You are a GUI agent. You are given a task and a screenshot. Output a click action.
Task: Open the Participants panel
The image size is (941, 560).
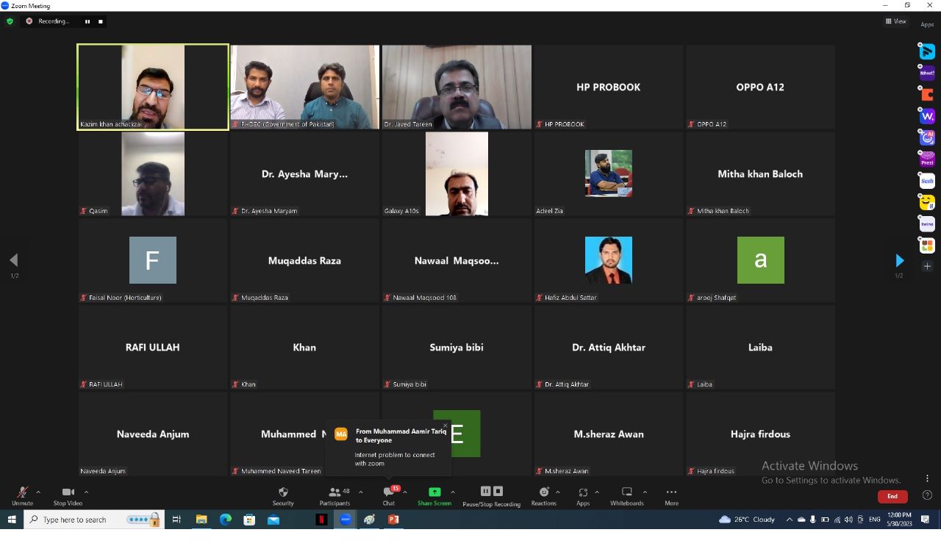(x=334, y=493)
